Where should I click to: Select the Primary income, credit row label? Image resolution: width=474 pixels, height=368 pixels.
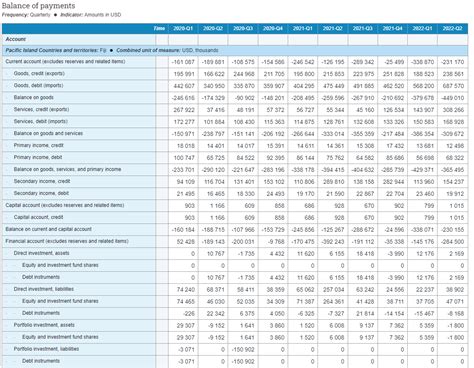(x=38, y=145)
